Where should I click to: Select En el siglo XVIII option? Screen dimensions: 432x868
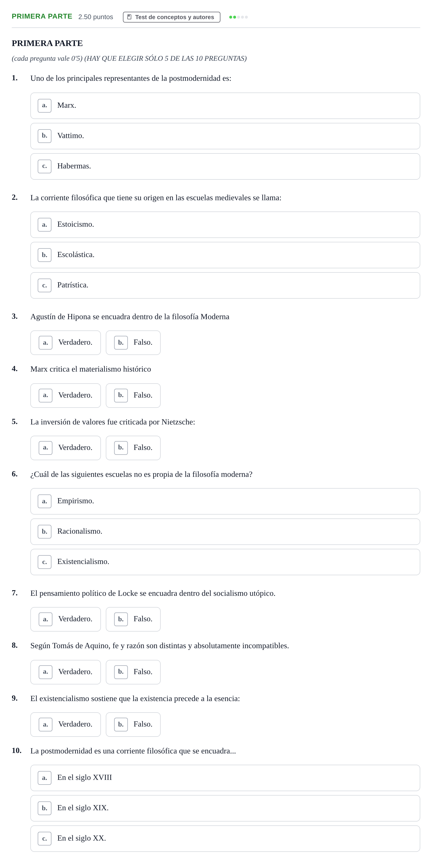[x=225, y=778]
